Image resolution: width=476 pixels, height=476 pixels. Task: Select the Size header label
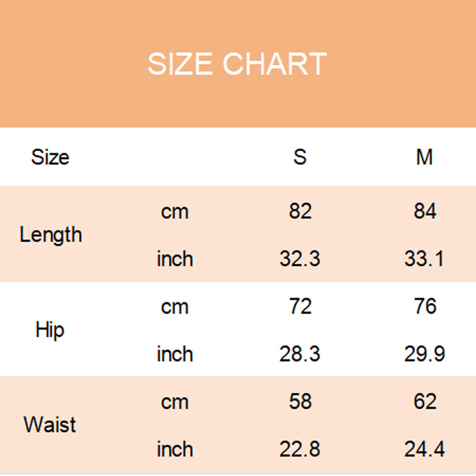50,158
